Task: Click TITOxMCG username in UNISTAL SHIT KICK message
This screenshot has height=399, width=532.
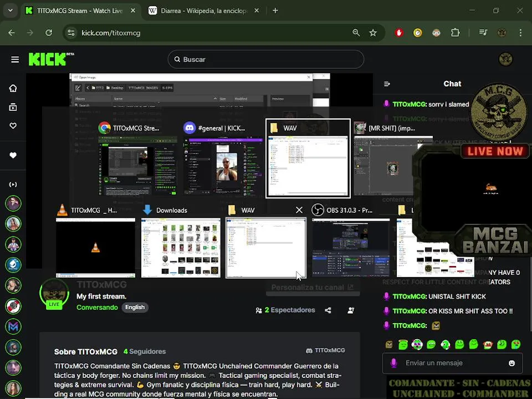Action: tap(409, 296)
